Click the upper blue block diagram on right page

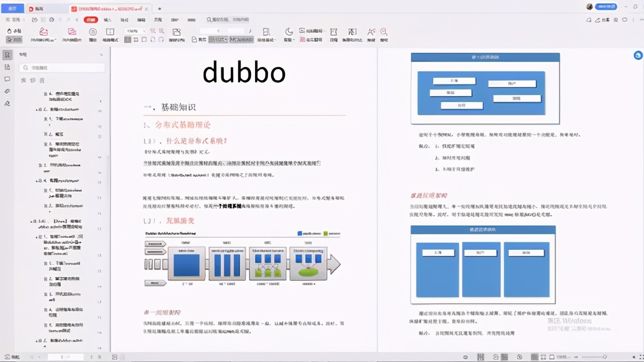click(x=486, y=88)
